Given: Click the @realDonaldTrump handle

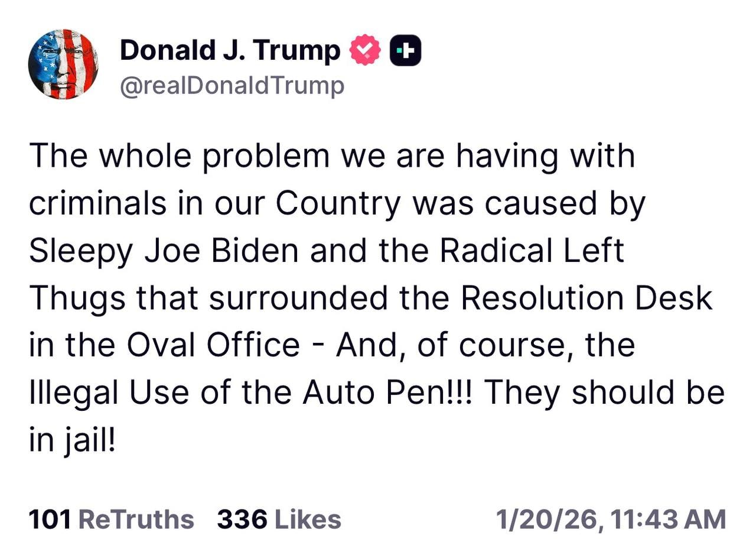Looking at the screenshot, I should coord(232,86).
